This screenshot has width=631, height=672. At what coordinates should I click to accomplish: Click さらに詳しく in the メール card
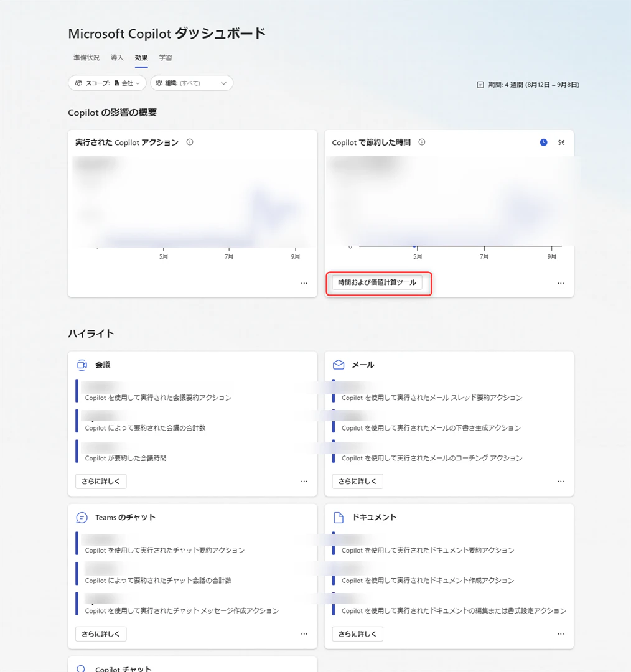coord(358,481)
